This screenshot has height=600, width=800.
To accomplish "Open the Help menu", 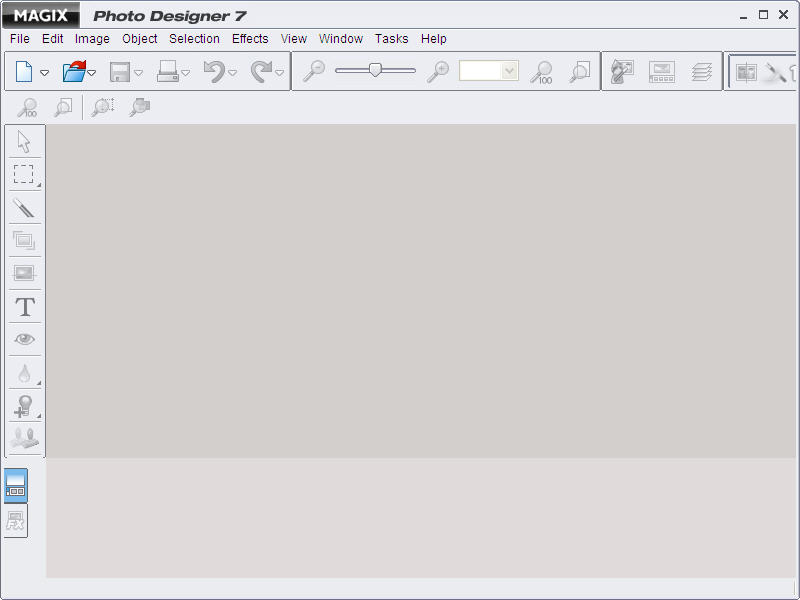I will [434, 39].
